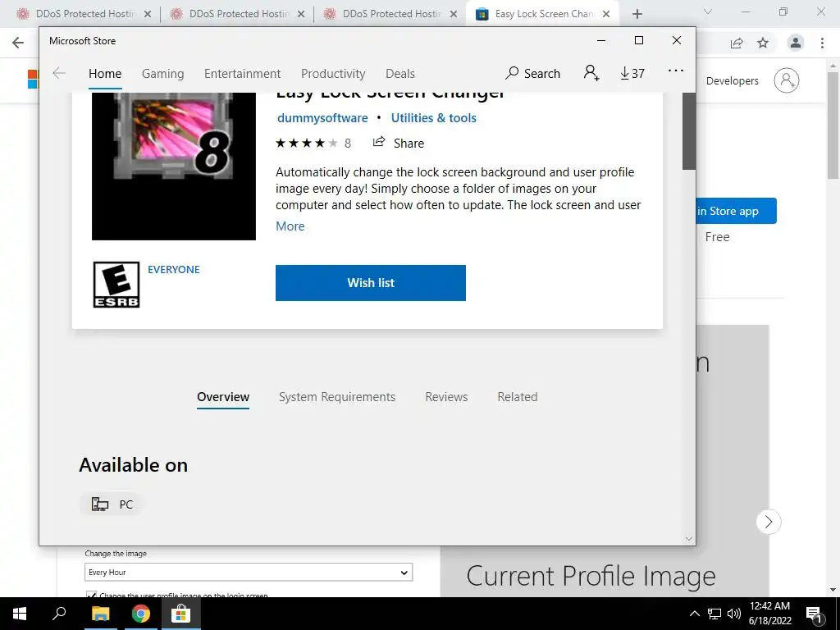Viewport: 840px width, 630px height.
Task: Click the Chrome page scrollbar thumb
Action: point(833,126)
